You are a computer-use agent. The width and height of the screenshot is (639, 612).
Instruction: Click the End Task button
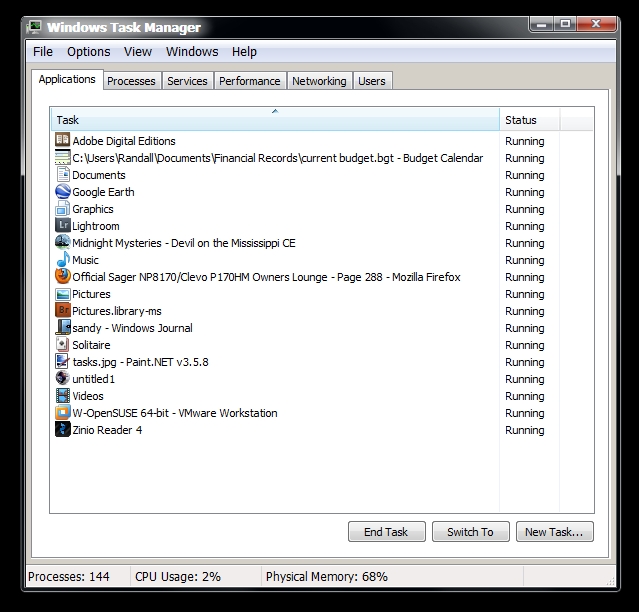pyautogui.click(x=386, y=531)
